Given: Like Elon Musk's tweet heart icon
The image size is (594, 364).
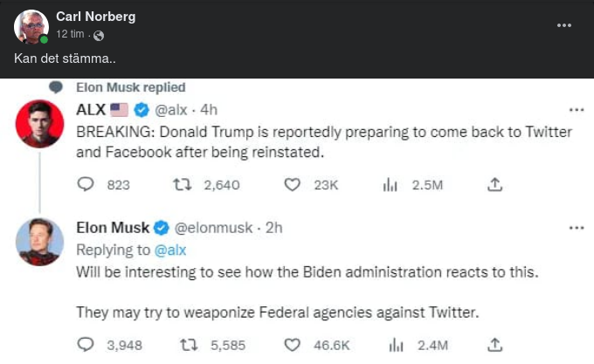Looking at the screenshot, I should [x=294, y=344].
